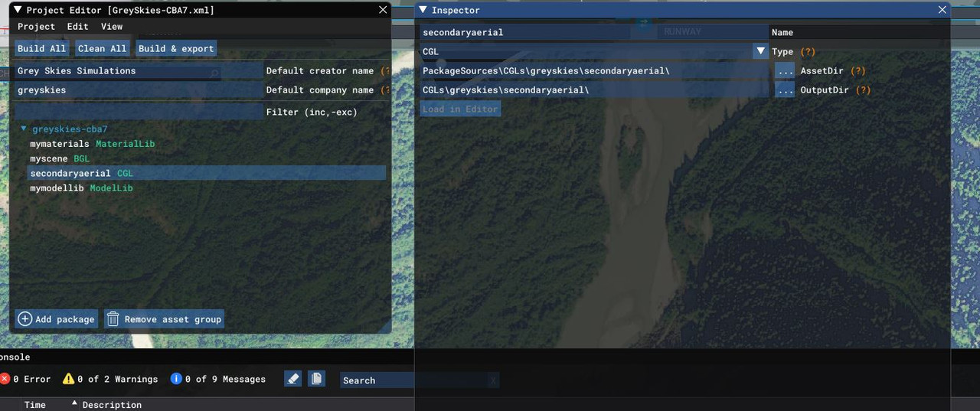Viewport: 980px width, 411px height.
Task: Edit the Default company name field
Action: pyautogui.click(x=139, y=90)
